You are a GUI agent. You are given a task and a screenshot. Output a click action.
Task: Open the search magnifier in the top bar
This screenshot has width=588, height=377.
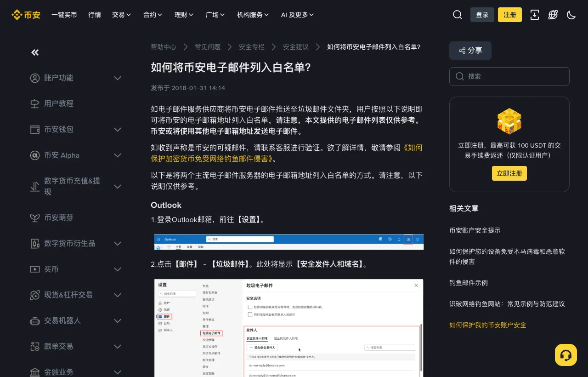point(458,15)
